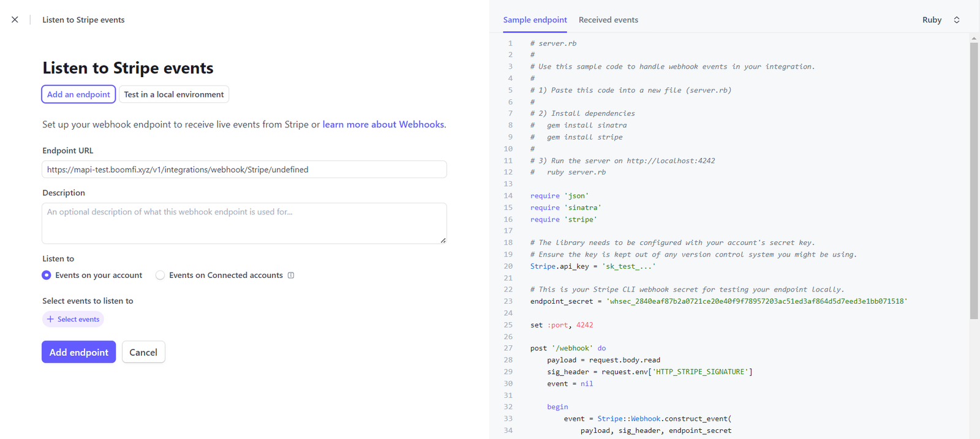Image resolution: width=980 pixels, height=439 pixels.
Task: Switch to Received events tab
Action: pos(608,20)
